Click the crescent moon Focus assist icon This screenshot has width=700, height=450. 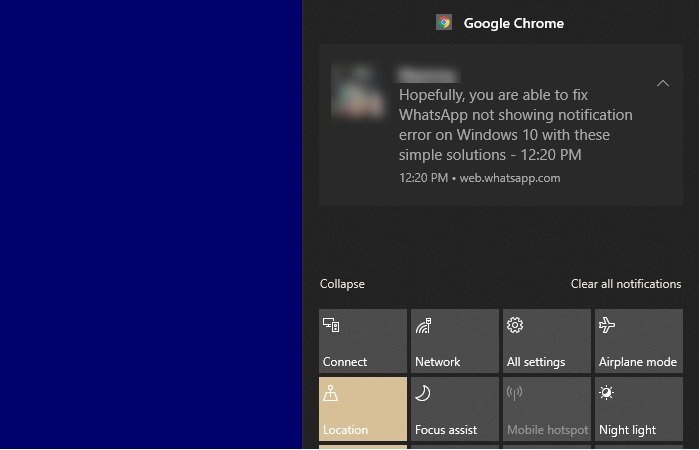coord(423,393)
